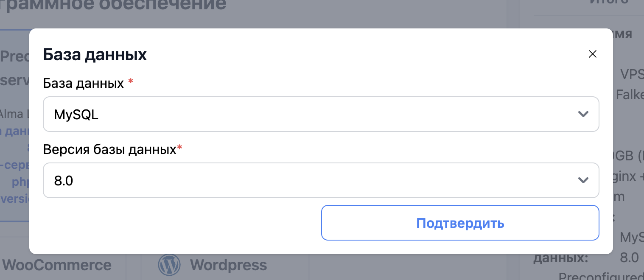Click the red asterisk after Версия базы данных
644x280 pixels.
[x=179, y=147]
